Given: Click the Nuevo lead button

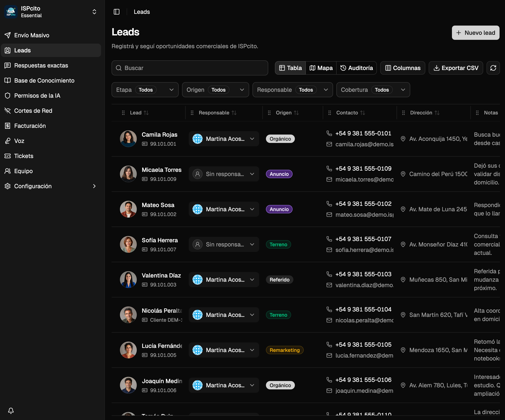Looking at the screenshot, I should (475, 33).
